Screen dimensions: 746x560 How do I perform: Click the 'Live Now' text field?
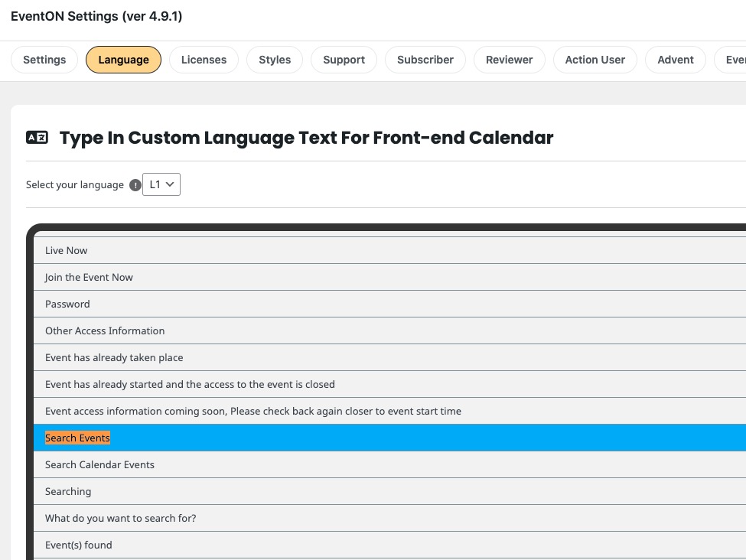(389, 250)
